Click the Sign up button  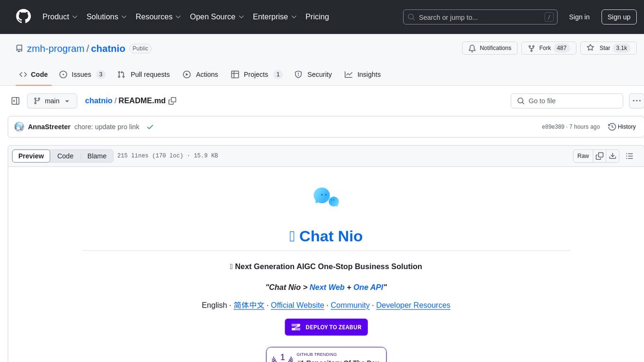[x=619, y=17]
